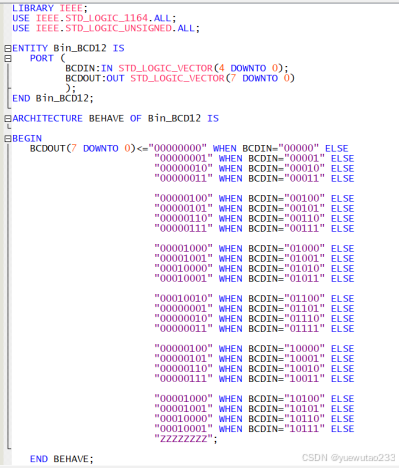Image resolution: width=399 pixels, height=469 pixels.
Task: Click the condition BCDIN="00010"
Action: [287, 168]
